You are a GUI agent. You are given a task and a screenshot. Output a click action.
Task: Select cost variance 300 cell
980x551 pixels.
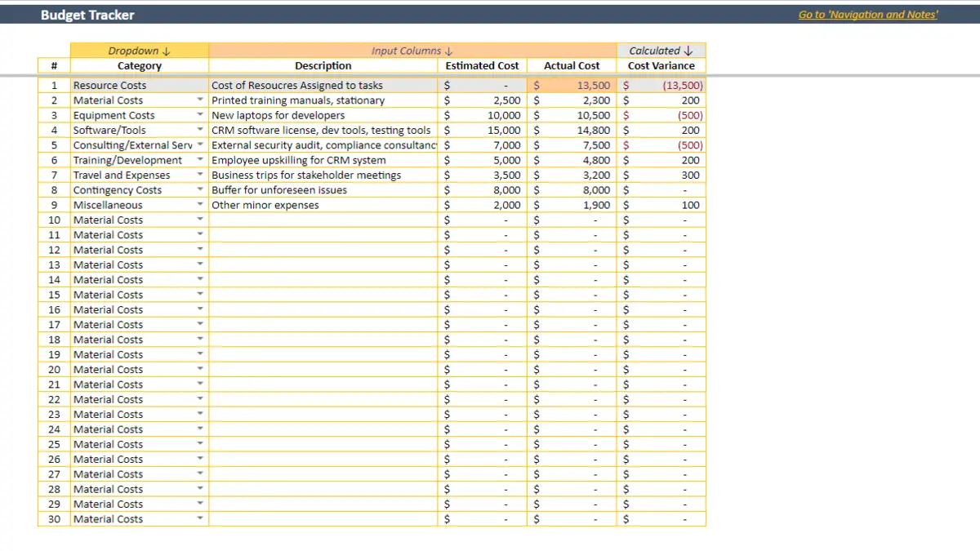[661, 175]
